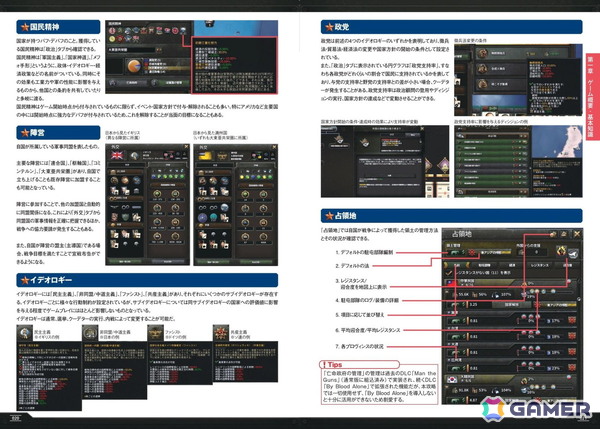Click the pie chart in the 国民精神 screenshot

pyautogui.click(x=134, y=65)
